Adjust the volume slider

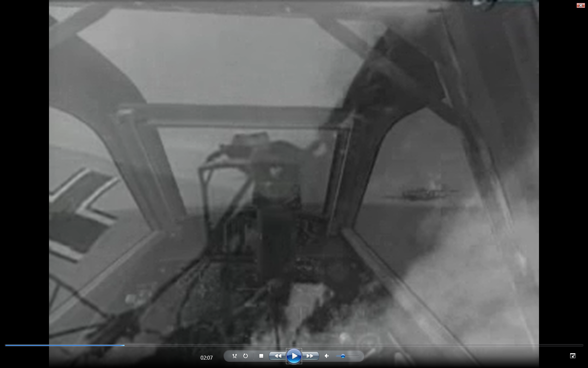pyautogui.click(x=347, y=356)
